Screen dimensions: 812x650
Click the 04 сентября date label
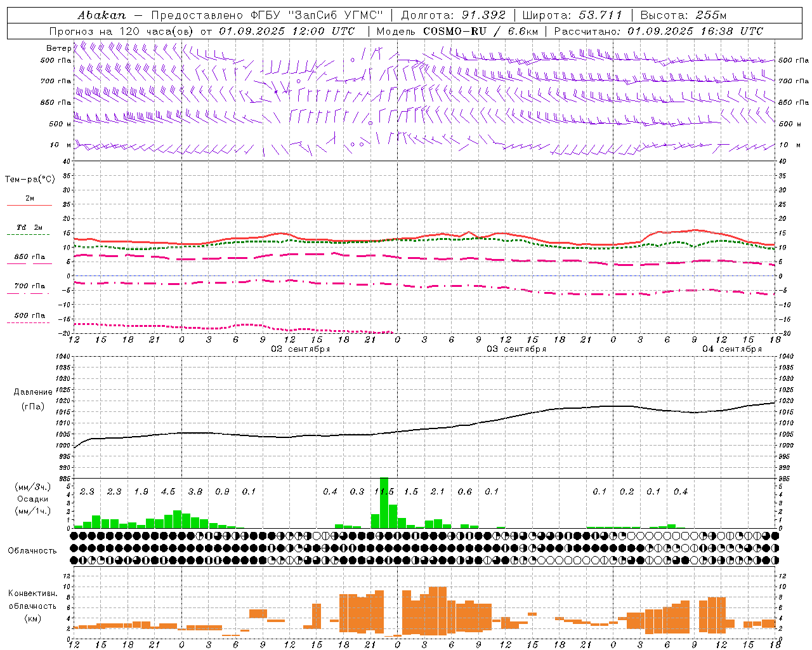pos(732,349)
